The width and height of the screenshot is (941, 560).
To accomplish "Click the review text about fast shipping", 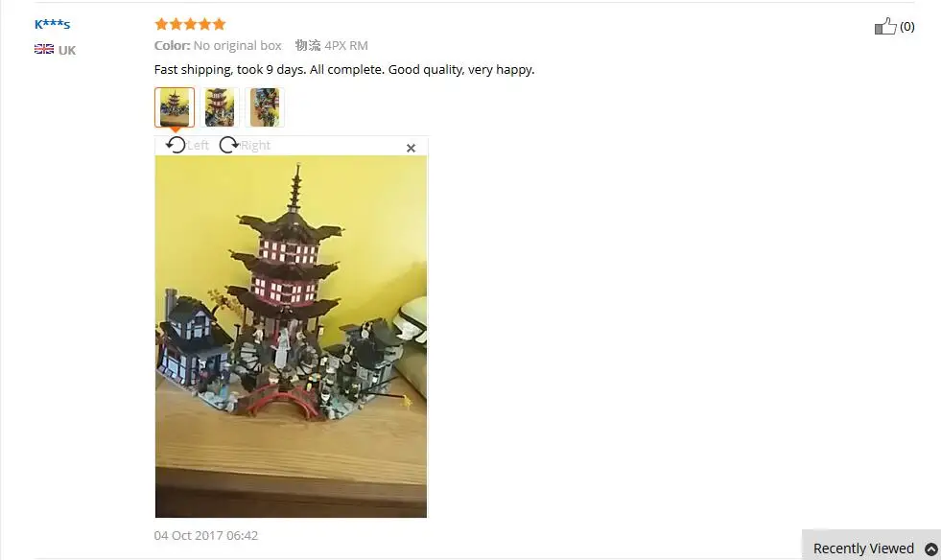I will tap(343, 70).
